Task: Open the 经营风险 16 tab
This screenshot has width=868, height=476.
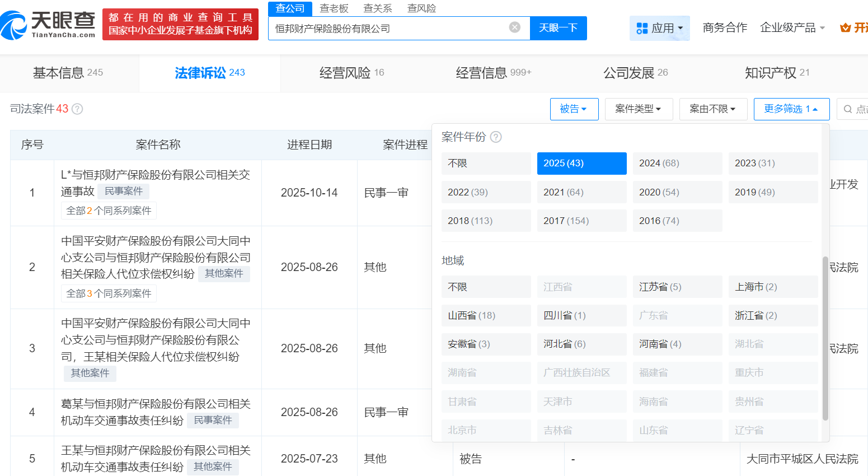Action: point(351,73)
